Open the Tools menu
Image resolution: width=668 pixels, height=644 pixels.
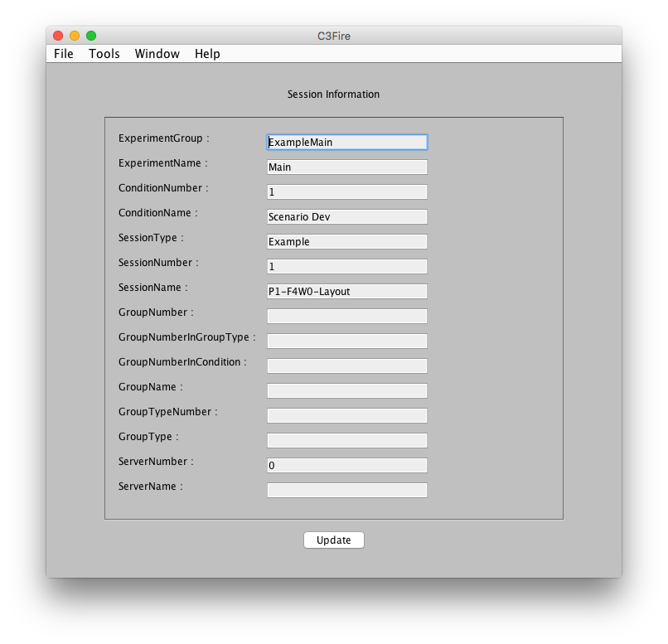pos(104,54)
